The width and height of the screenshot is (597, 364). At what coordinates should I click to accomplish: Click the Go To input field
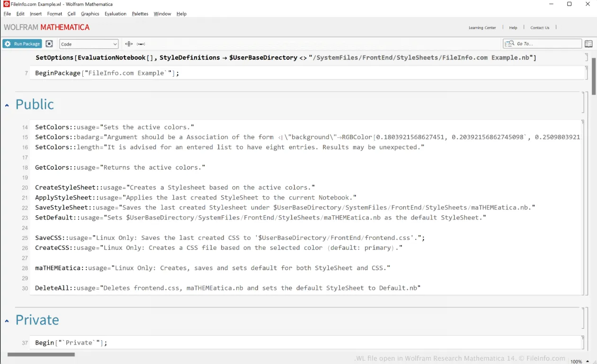[547, 44]
